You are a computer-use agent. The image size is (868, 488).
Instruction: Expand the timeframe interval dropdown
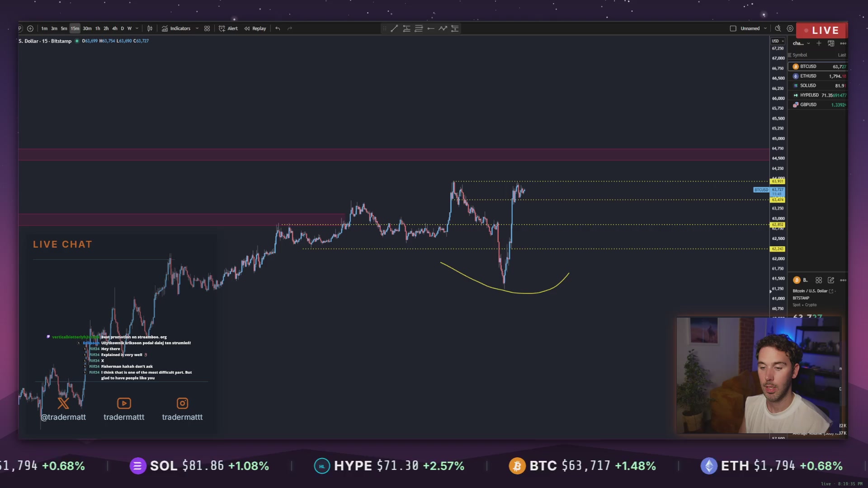click(137, 28)
